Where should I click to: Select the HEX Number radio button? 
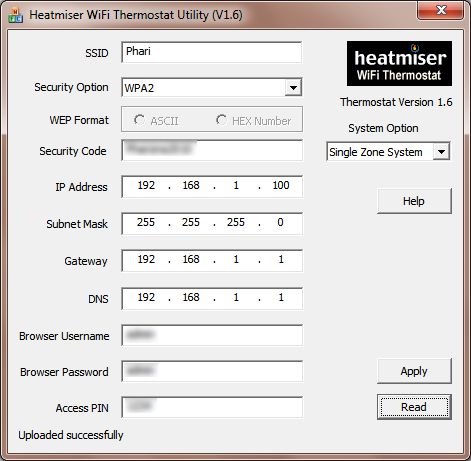point(254,121)
